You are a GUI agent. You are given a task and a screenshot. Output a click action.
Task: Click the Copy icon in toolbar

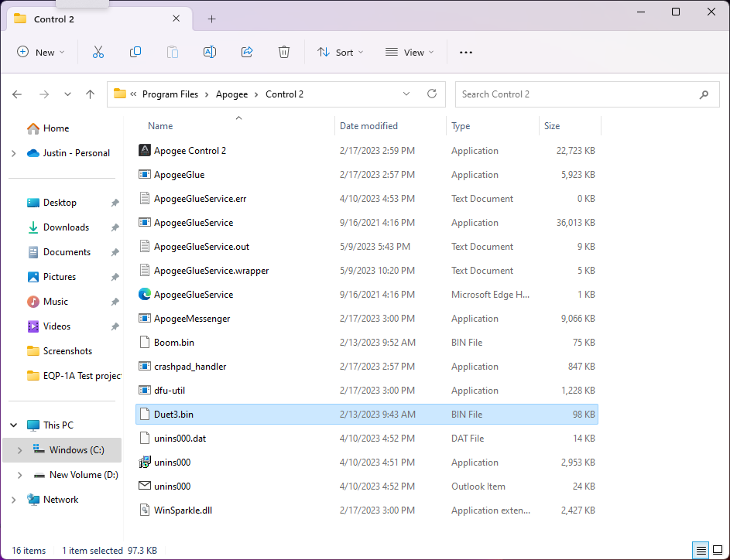135,52
